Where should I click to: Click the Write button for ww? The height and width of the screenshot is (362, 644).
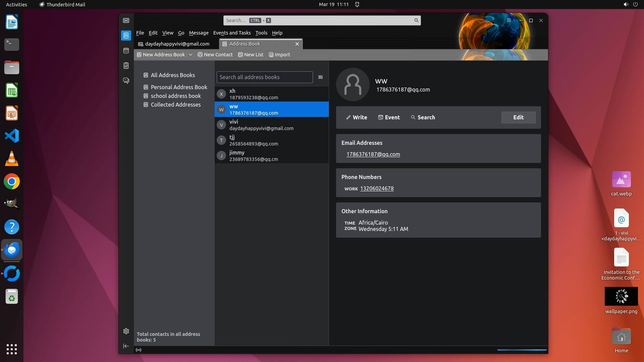click(357, 117)
